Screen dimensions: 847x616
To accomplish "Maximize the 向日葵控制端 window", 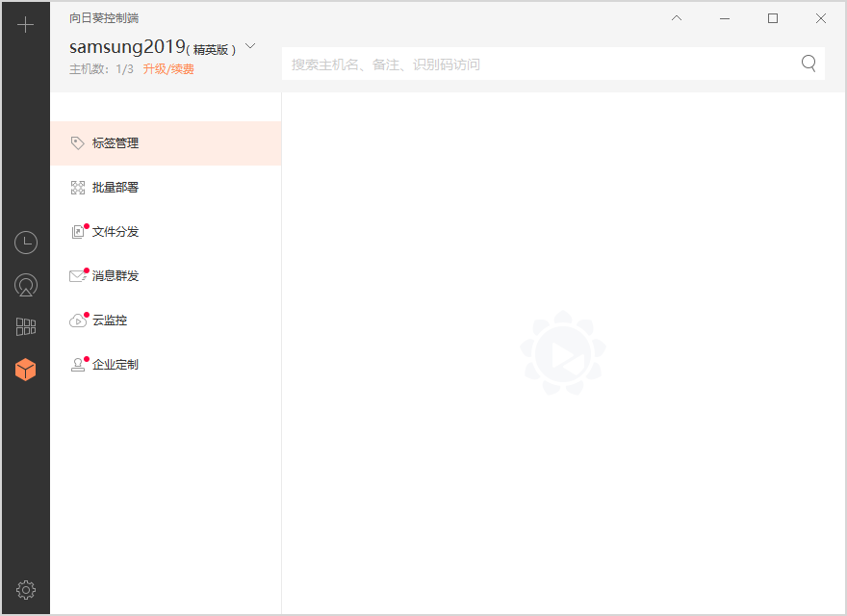I will click(x=773, y=18).
